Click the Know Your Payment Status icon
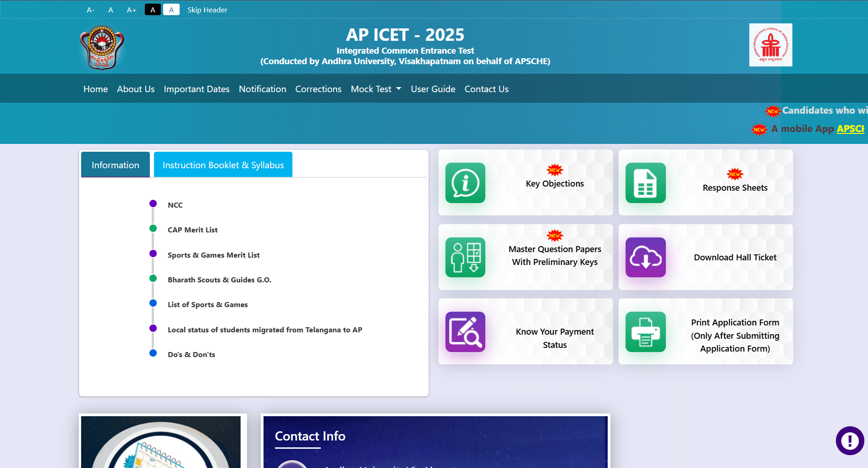The image size is (868, 468). coord(465,332)
